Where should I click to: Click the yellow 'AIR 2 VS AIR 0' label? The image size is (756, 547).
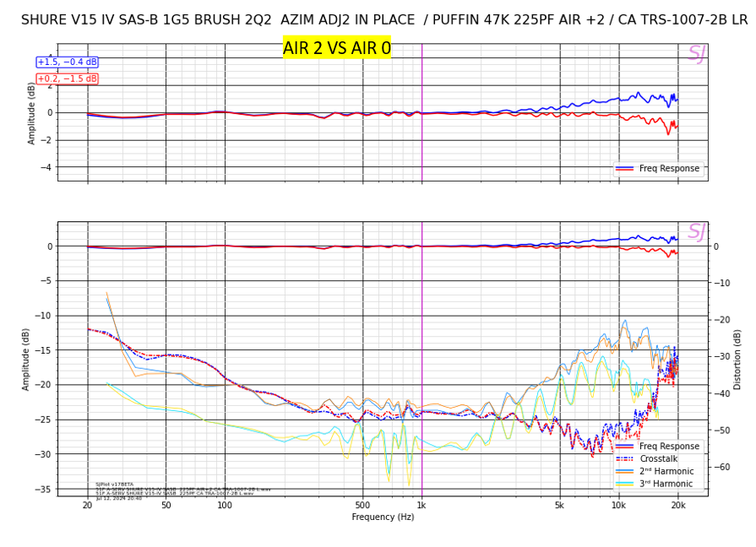[x=336, y=48]
